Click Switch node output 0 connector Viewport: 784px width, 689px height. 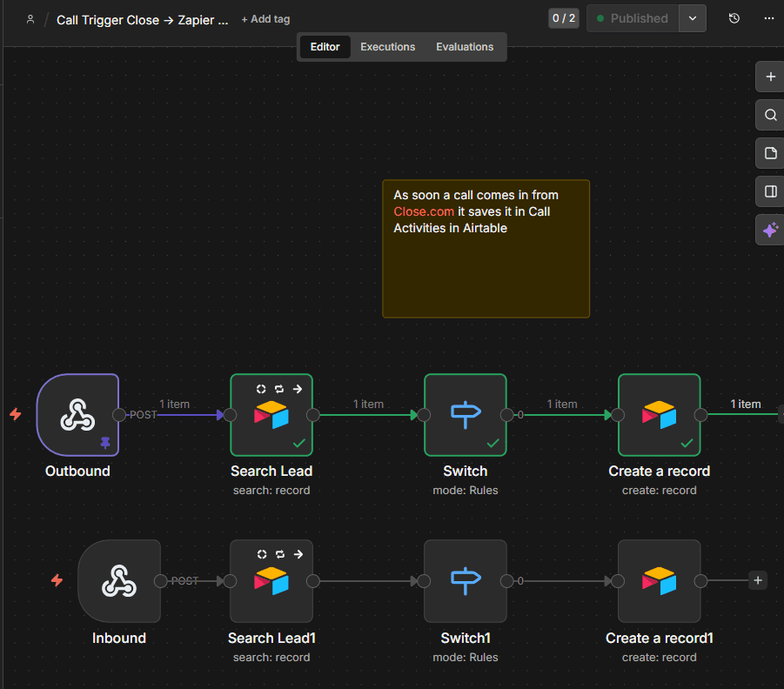pyautogui.click(x=507, y=415)
